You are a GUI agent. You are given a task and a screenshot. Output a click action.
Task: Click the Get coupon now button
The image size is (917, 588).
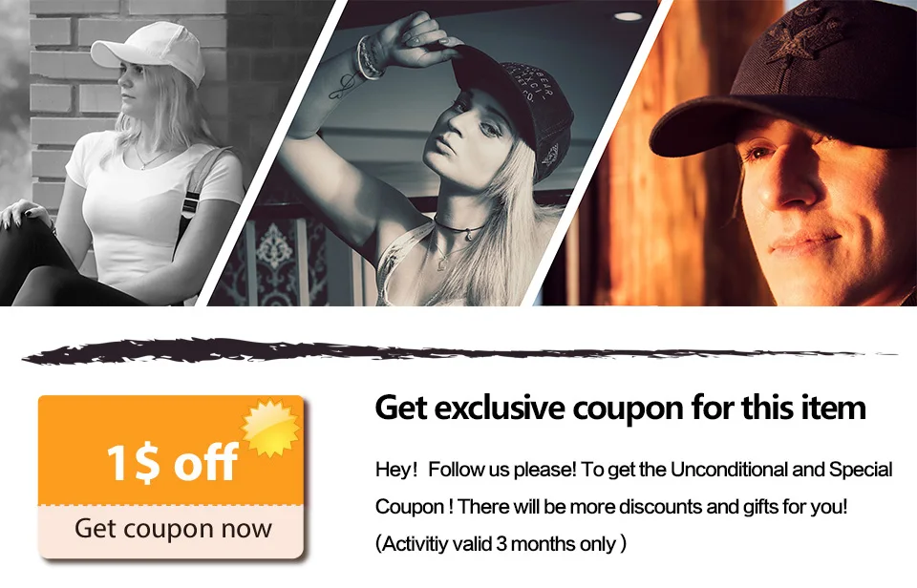pyautogui.click(x=171, y=530)
